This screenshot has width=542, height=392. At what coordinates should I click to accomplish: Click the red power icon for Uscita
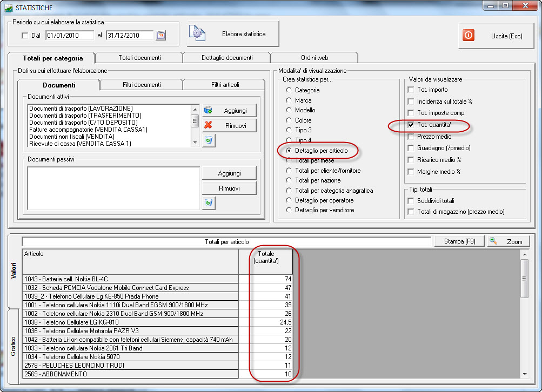[x=469, y=36]
